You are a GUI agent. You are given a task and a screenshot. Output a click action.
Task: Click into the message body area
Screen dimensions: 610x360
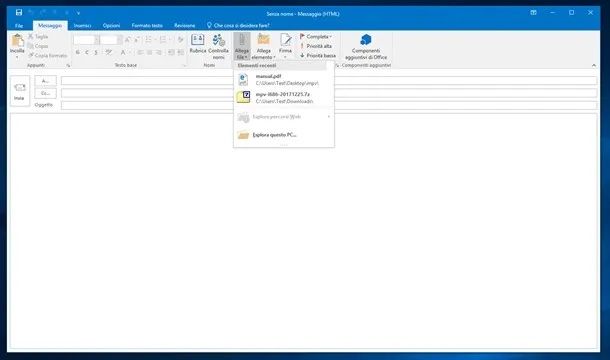[x=303, y=231]
